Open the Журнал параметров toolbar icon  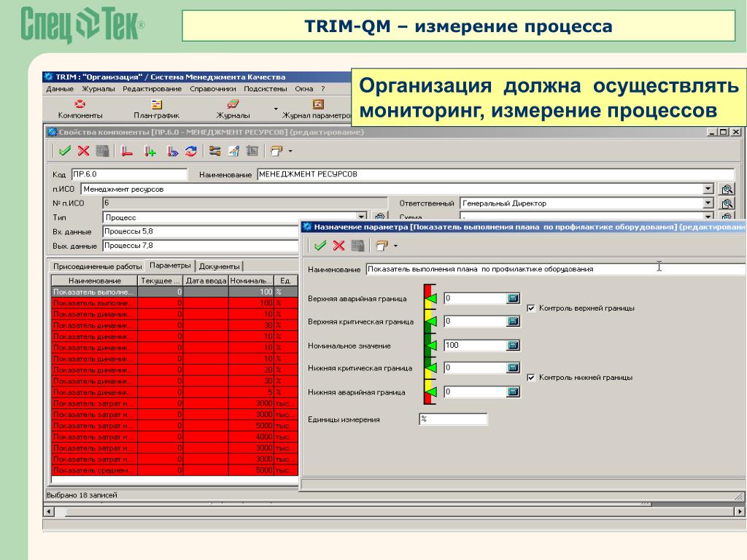coord(318,104)
